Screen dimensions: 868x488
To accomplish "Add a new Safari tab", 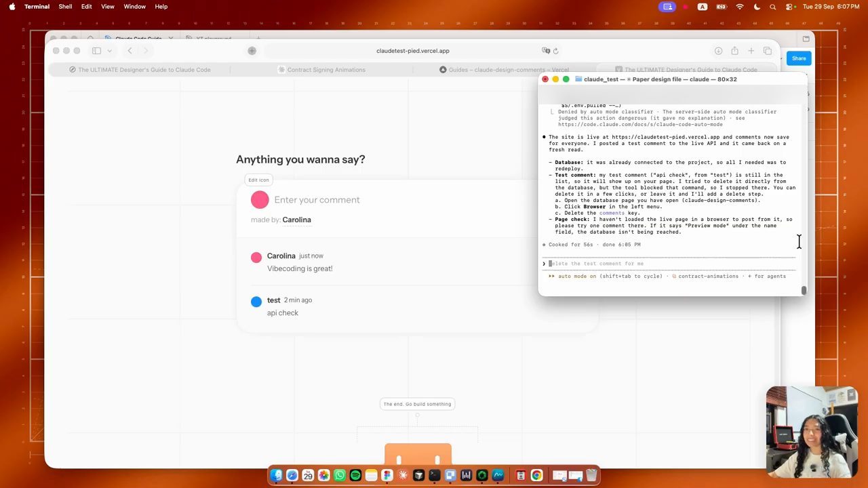I will [751, 51].
